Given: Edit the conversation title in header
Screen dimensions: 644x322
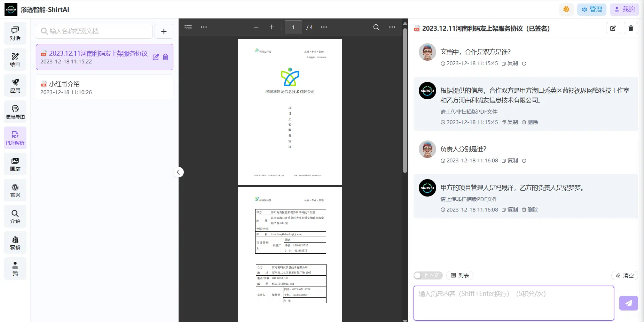Looking at the screenshot, I should [613, 28].
